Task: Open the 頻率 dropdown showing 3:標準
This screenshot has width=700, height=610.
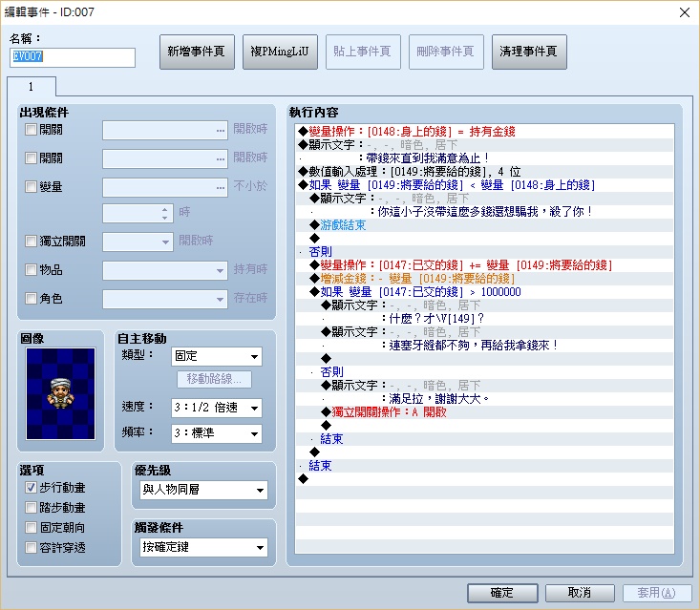Action: pyautogui.click(x=217, y=433)
